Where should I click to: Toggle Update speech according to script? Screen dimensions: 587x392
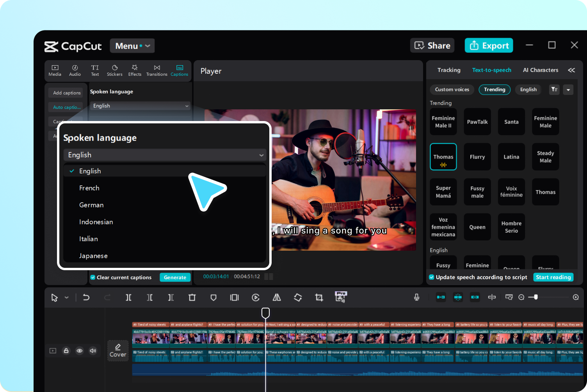(431, 277)
